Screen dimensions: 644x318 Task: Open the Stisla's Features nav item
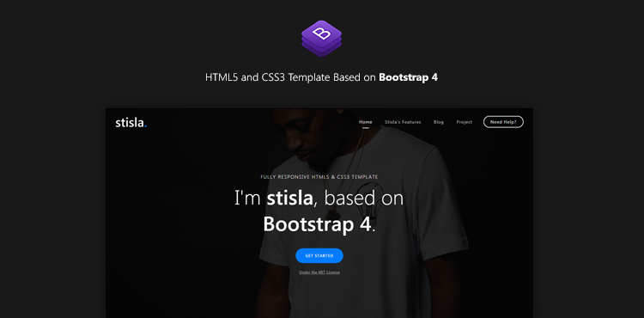(403, 122)
